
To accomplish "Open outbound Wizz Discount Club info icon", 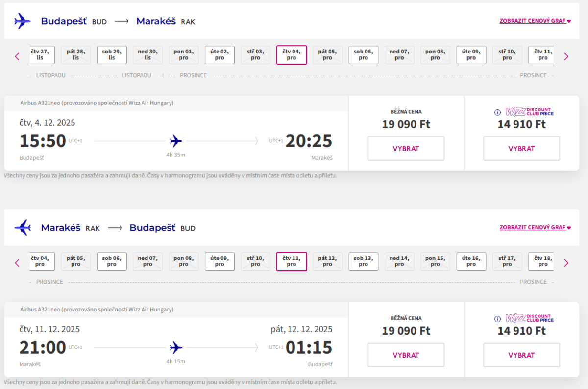I will 497,112.
